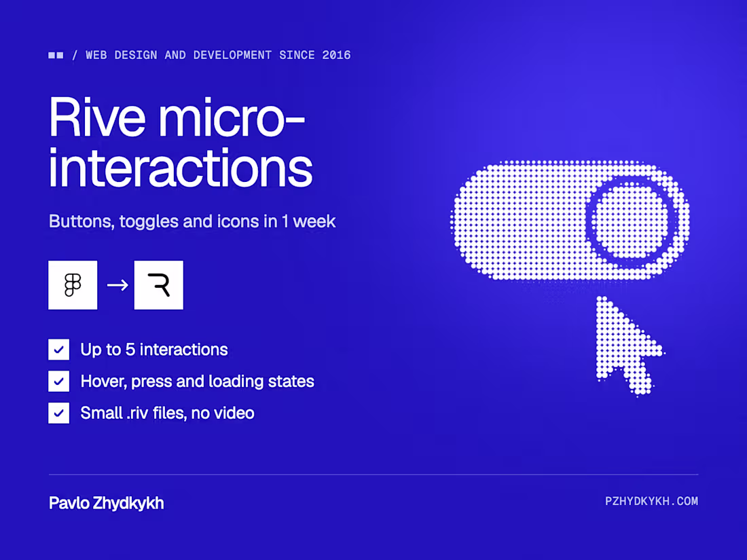The image size is (747, 560).
Task: Click 'WEB DESIGN AND DEVELOPMENT SINCE 2016' tagline
Action: (x=218, y=55)
